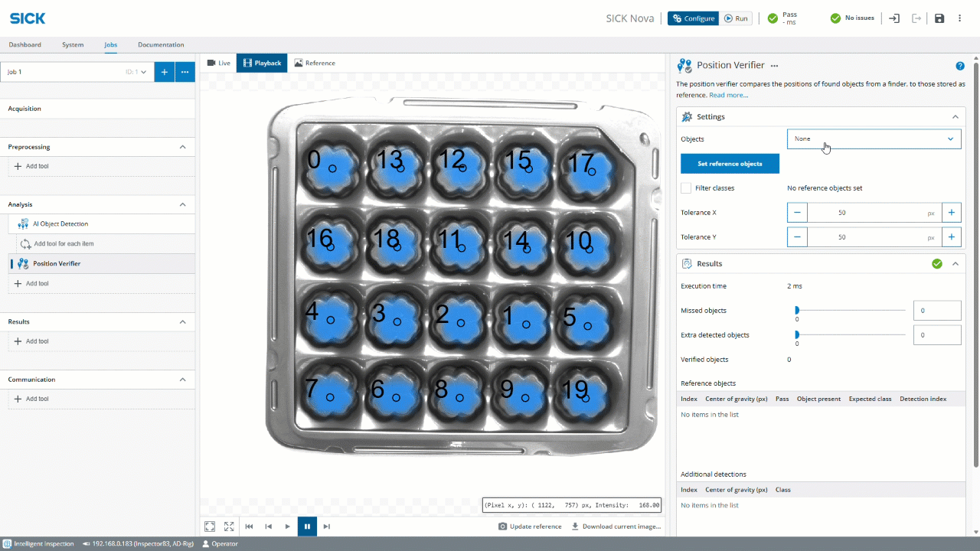Increase Tolerance X with plus stepper
980x551 pixels.
(x=951, y=213)
